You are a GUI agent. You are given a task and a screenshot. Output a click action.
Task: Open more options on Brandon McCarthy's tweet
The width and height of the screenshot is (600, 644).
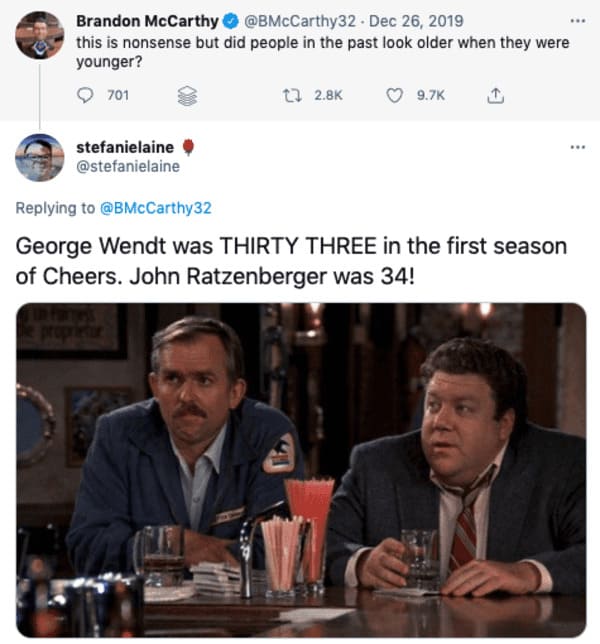tap(577, 21)
